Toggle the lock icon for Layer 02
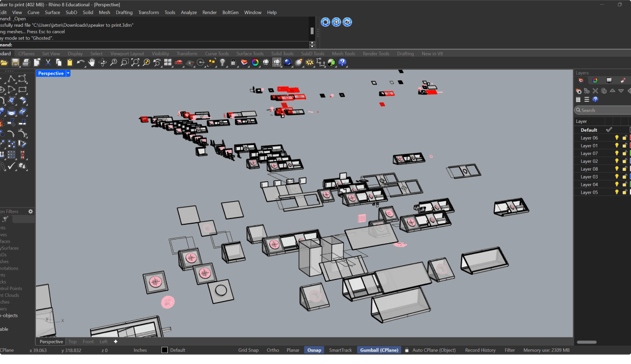 point(624,161)
